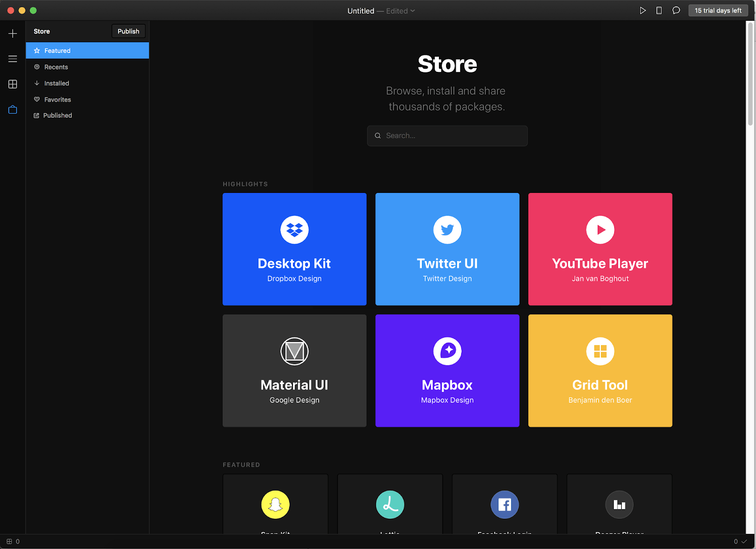Select Favorites in Store sidebar
The width and height of the screenshot is (756, 549).
point(87,99)
